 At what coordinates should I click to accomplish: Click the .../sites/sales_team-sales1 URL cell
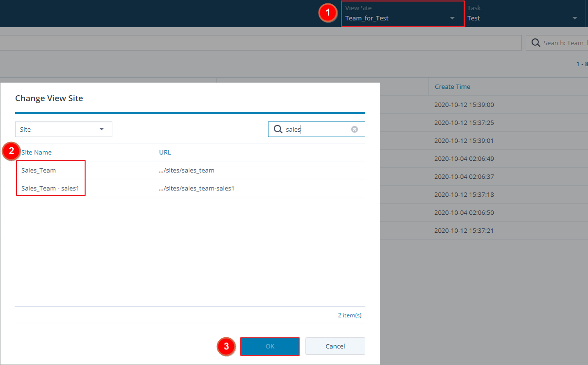(196, 188)
